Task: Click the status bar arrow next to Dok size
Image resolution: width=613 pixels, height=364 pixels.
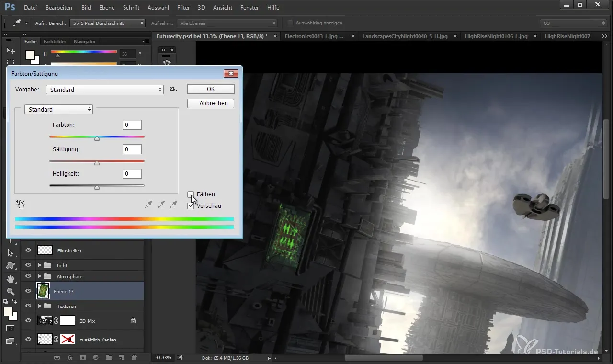Action: (x=269, y=358)
